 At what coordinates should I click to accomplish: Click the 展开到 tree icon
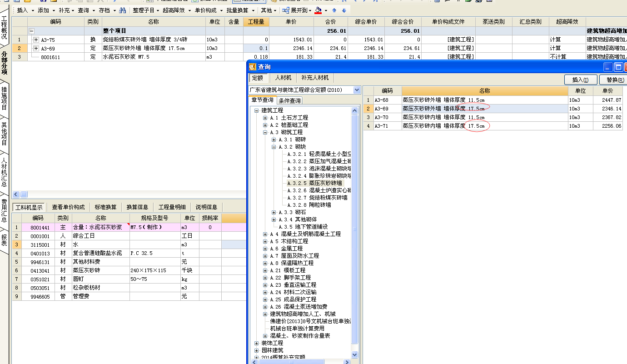point(285,10)
